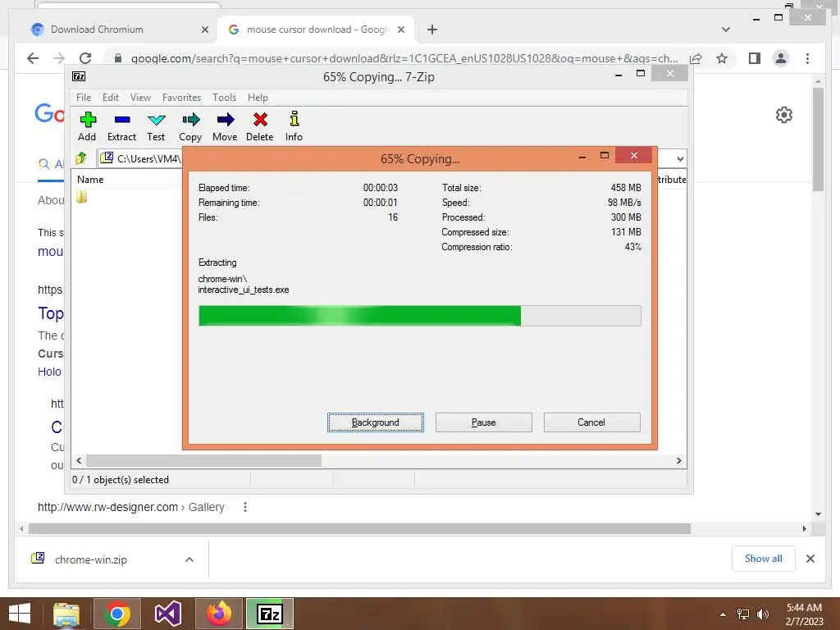The width and height of the screenshot is (840, 630).
Task: Pause the copying operation
Action: tap(484, 422)
